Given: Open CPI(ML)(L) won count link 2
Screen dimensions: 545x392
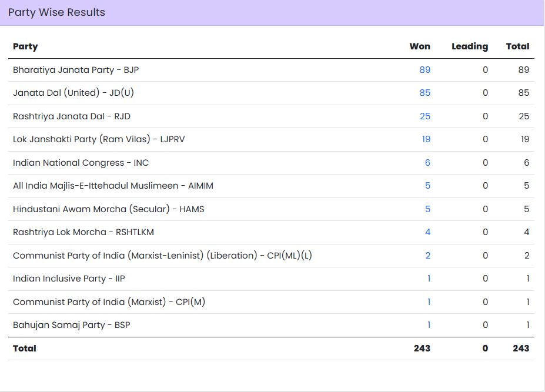Looking at the screenshot, I should pyautogui.click(x=427, y=256).
